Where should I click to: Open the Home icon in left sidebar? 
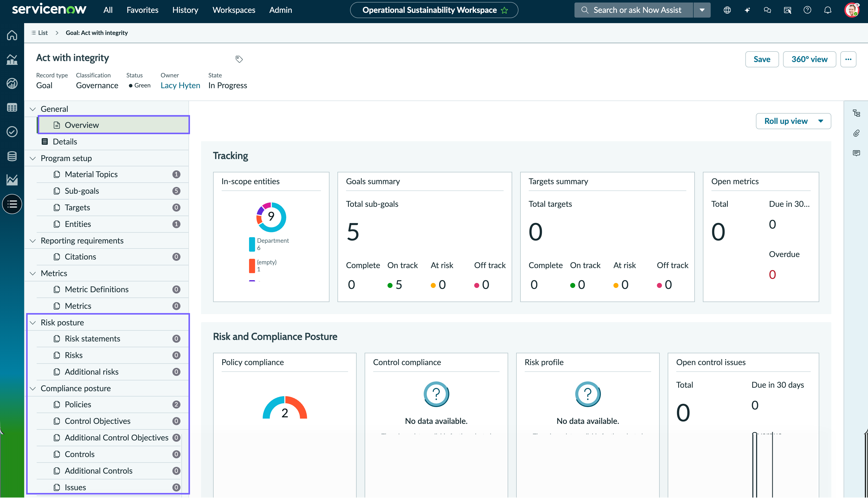coord(12,35)
